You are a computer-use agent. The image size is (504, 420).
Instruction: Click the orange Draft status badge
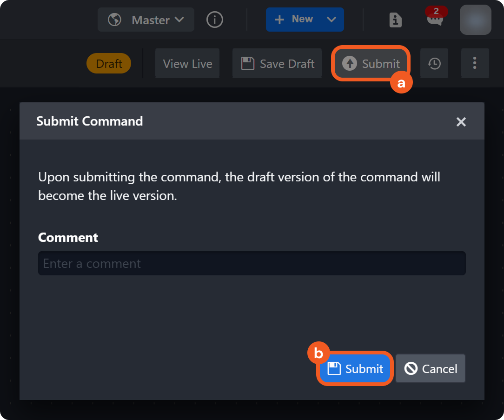109,64
